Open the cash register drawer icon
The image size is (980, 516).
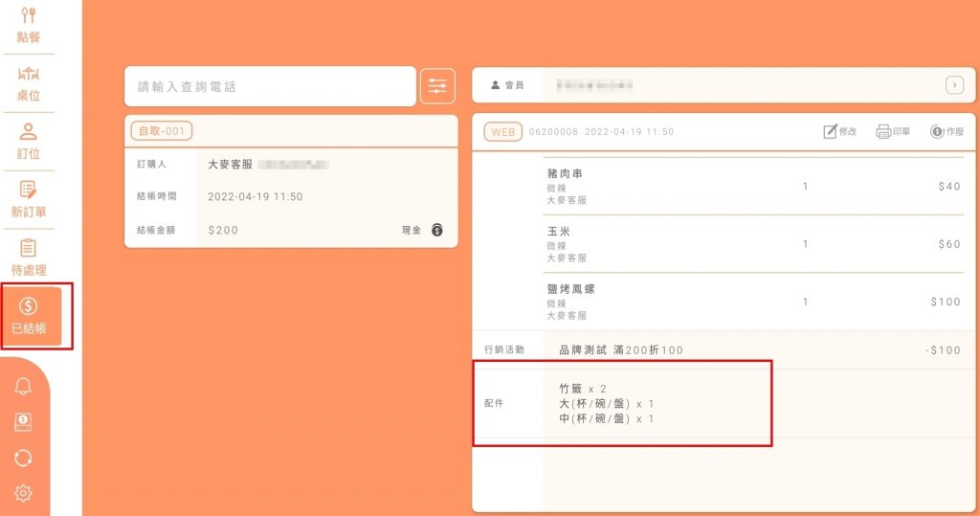pyautogui.click(x=24, y=422)
